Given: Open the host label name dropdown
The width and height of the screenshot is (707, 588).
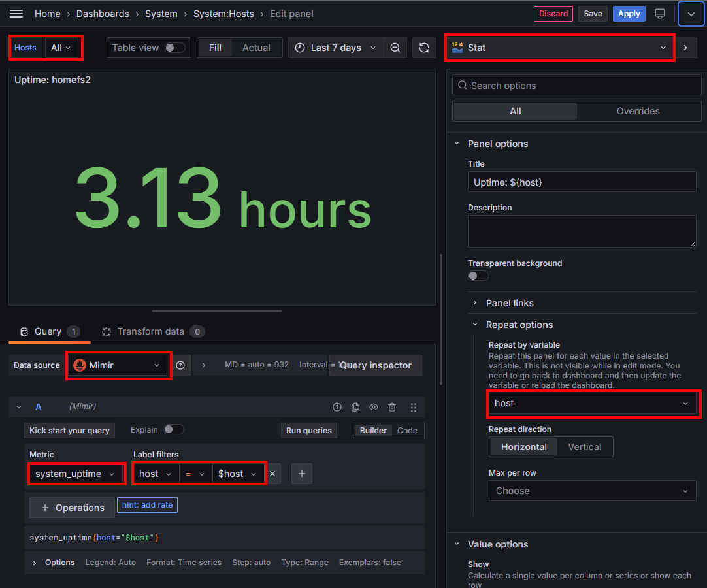Looking at the screenshot, I should (156, 474).
